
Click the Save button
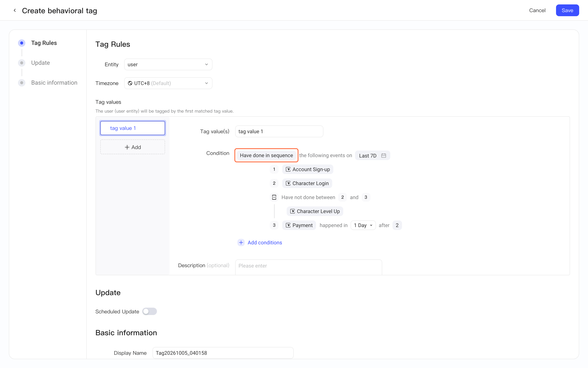click(x=567, y=10)
